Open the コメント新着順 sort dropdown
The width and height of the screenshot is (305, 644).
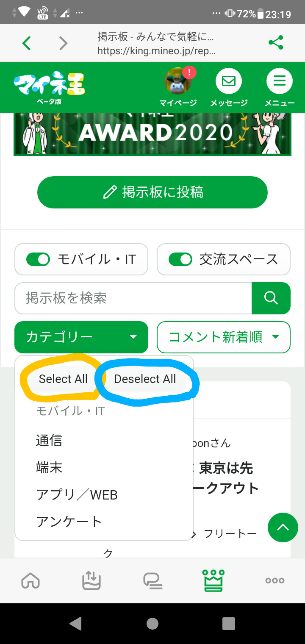(224, 337)
